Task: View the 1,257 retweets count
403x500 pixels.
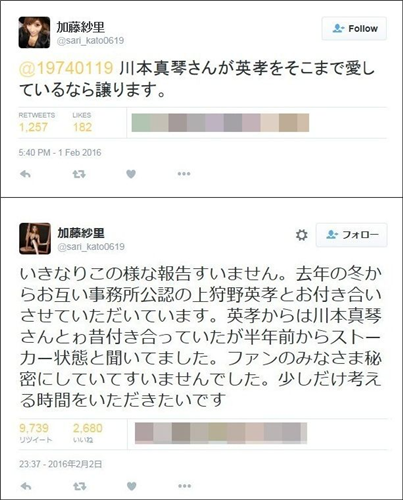Action: point(33,127)
